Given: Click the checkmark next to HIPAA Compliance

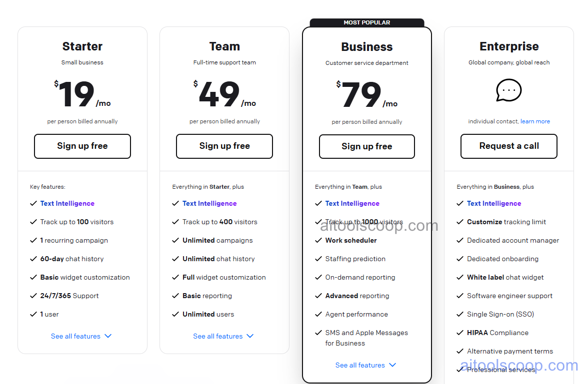Looking at the screenshot, I should point(460,333).
